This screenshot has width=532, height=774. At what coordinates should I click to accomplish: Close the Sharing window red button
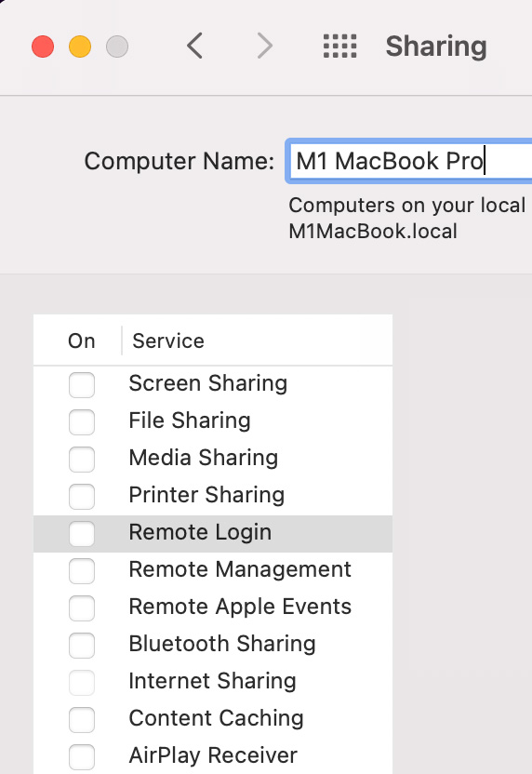43,47
